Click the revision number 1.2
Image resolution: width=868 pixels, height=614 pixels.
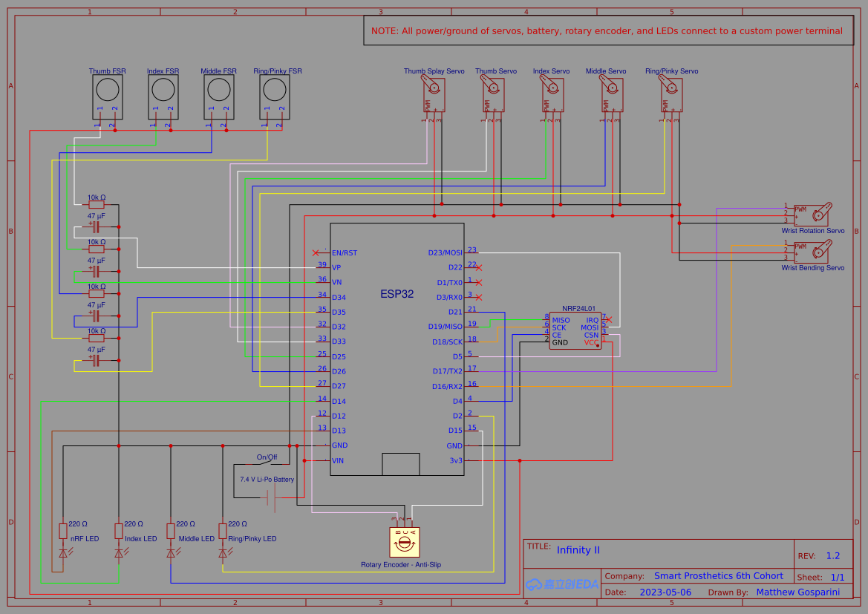pos(832,555)
